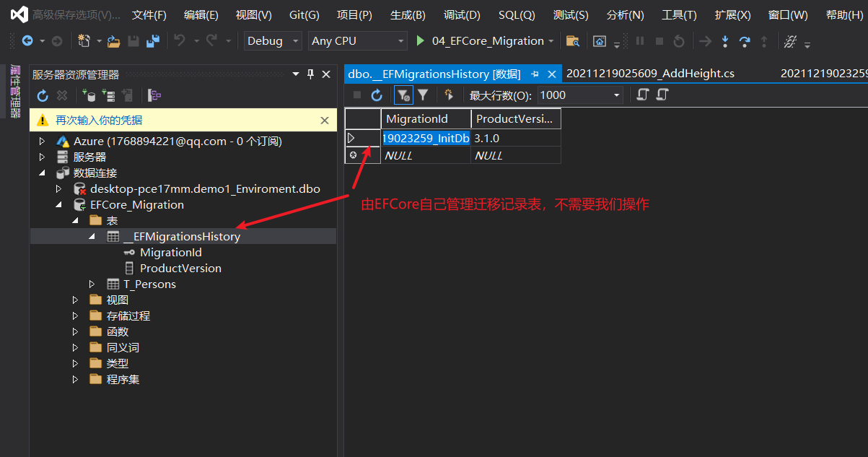Click the 3.1.0 ProductVersion cell
The height and width of the screenshot is (457, 868).
coord(515,138)
